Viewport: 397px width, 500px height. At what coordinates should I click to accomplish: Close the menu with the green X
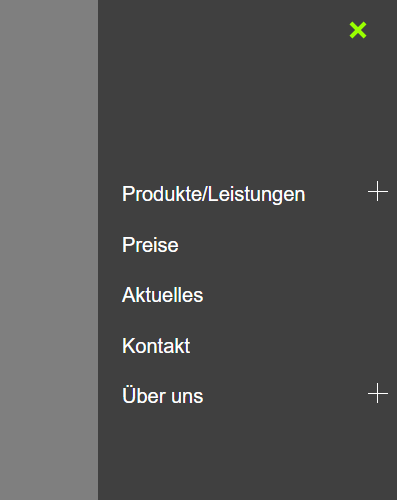pos(358,30)
